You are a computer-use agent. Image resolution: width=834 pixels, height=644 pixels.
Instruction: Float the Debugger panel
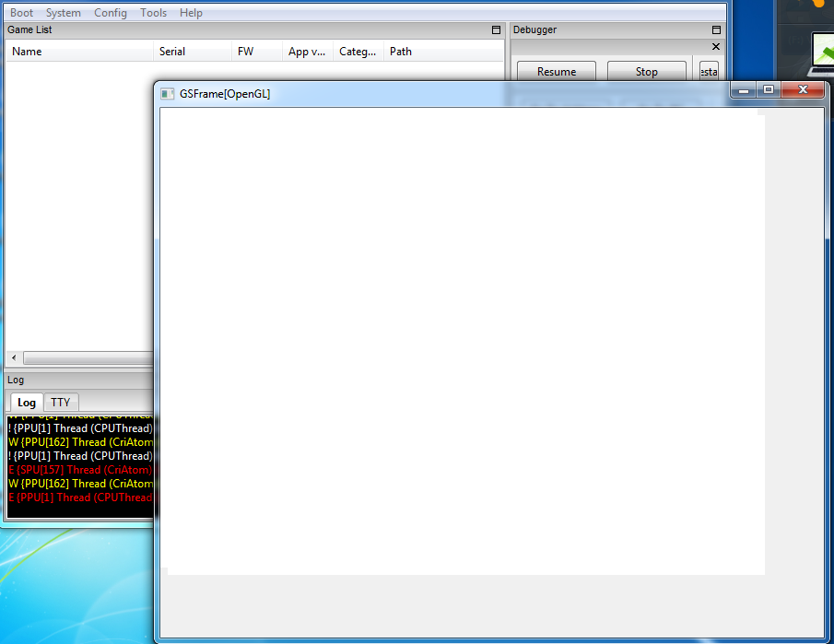(x=716, y=30)
